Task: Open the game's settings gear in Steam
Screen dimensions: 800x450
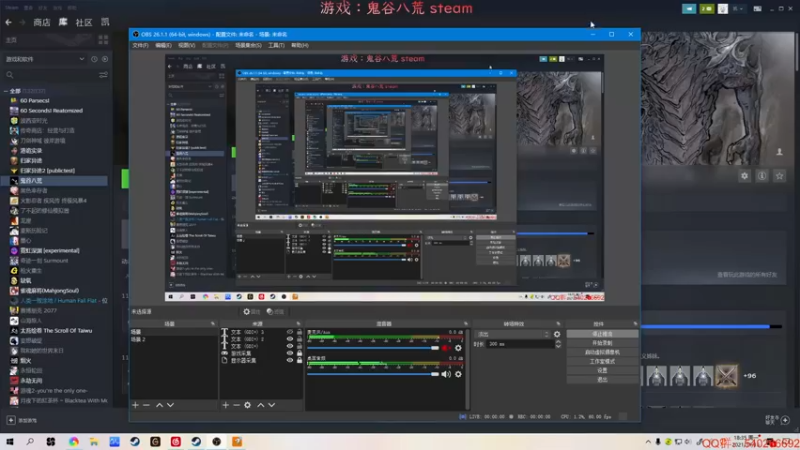Action: click(744, 176)
